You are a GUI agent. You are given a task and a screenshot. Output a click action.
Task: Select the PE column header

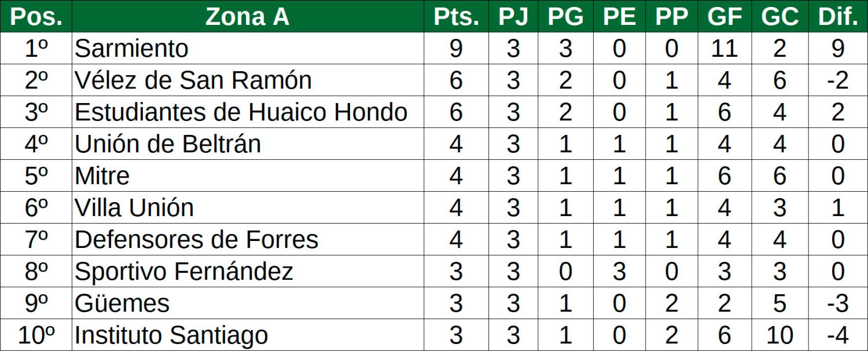619,17
